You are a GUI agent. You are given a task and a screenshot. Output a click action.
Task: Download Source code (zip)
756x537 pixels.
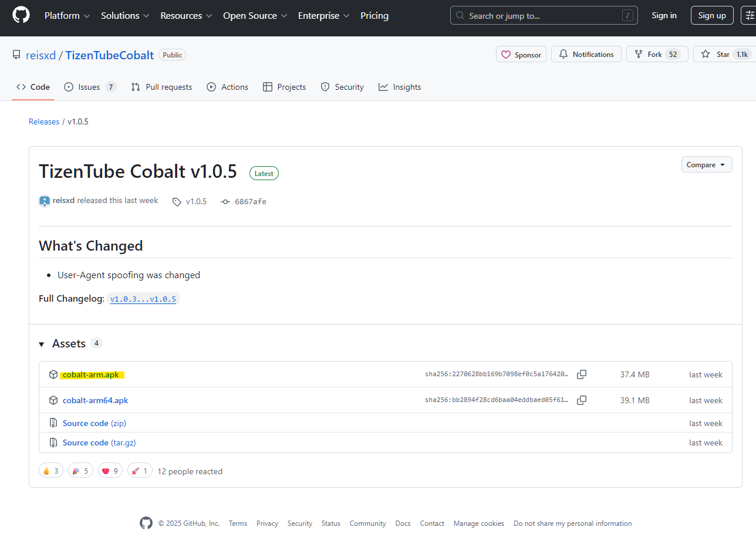click(x=95, y=423)
